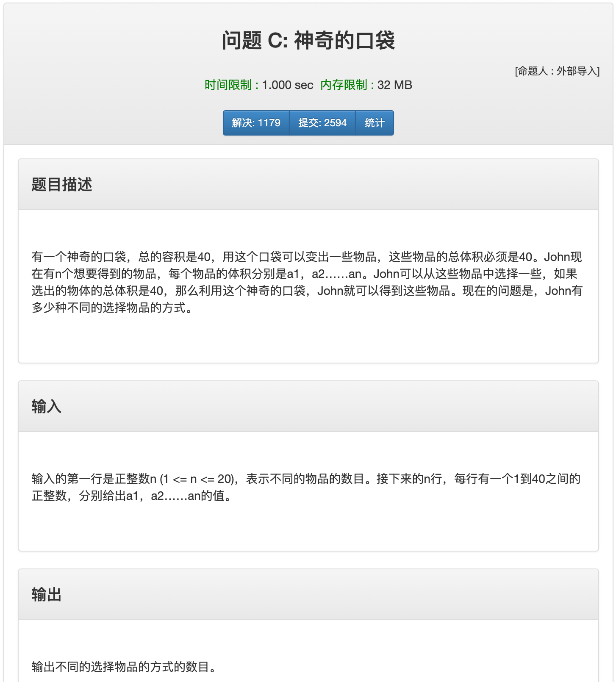Viewport: 616px width, 682px height.
Task: Select the 32 MB memory value
Action: pos(394,85)
